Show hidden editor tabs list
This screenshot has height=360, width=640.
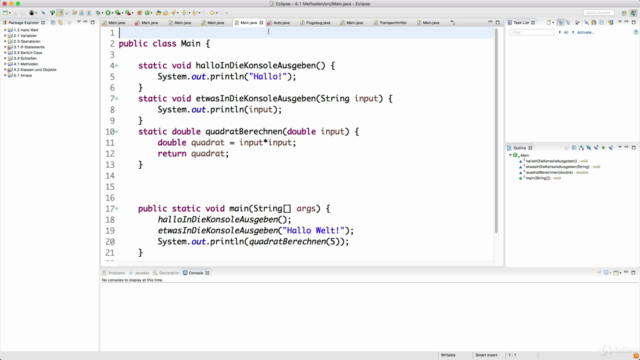click(x=453, y=22)
